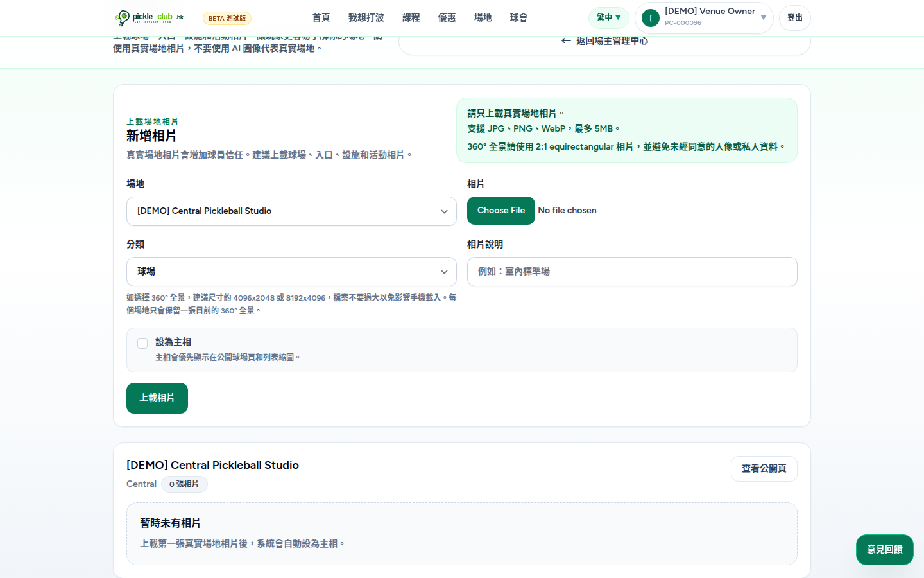The height and width of the screenshot is (578, 924).
Task: Click the 相片說明 text field
Action: pyautogui.click(x=632, y=272)
